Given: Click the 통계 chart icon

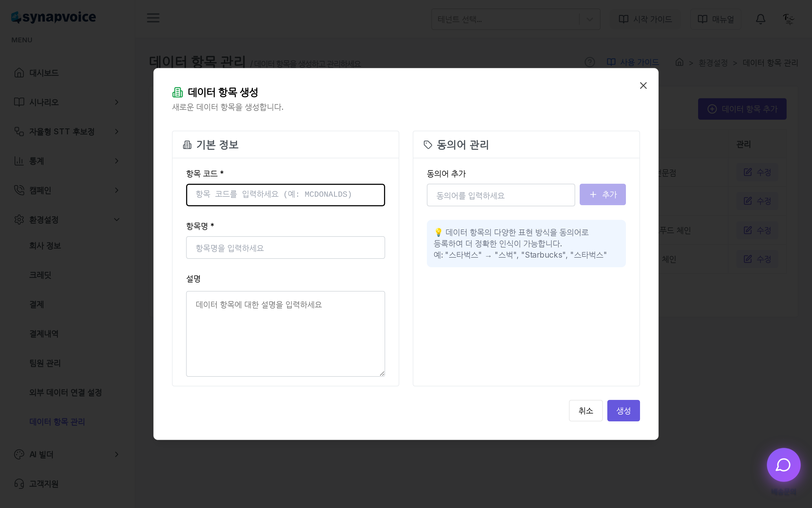Looking at the screenshot, I should 19,161.
